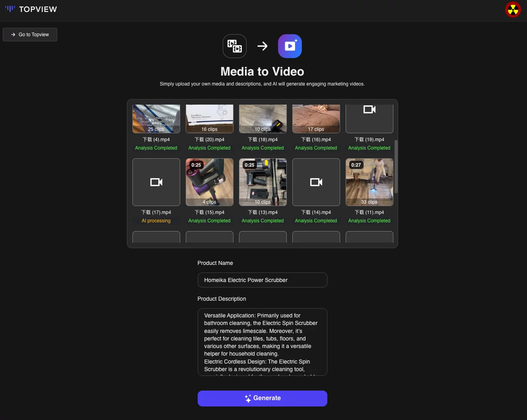Image resolution: width=527 pixels, height=420 pixels.
Task: Click the sparkle icon inside the Generate button
Action: 247,398
